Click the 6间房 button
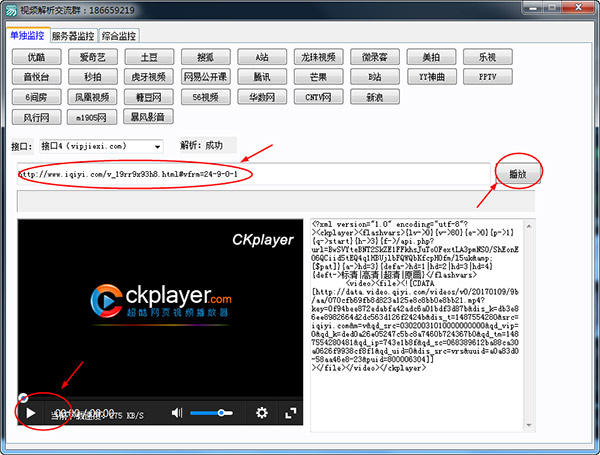The width and height of the screenshot is (600, 455). tap(36, 97)
